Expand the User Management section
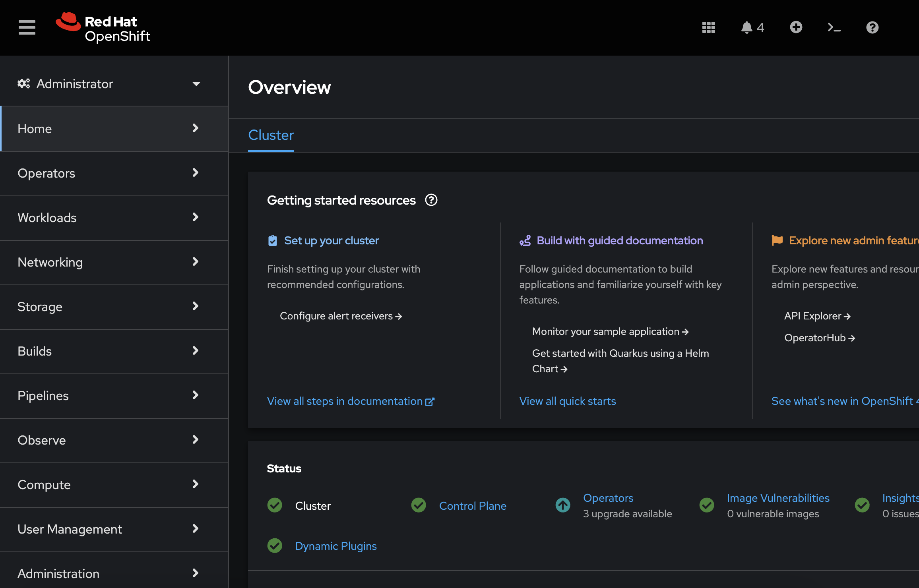 (114, 529)
